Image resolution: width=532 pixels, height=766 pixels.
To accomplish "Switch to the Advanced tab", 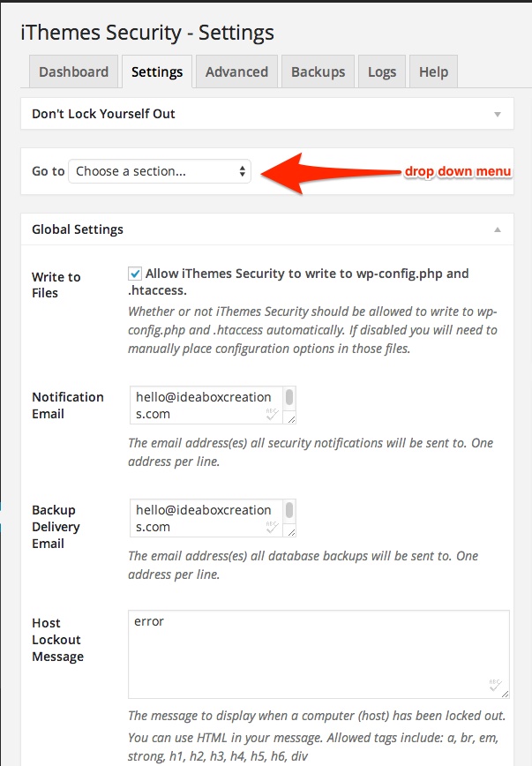I will 236,71.
